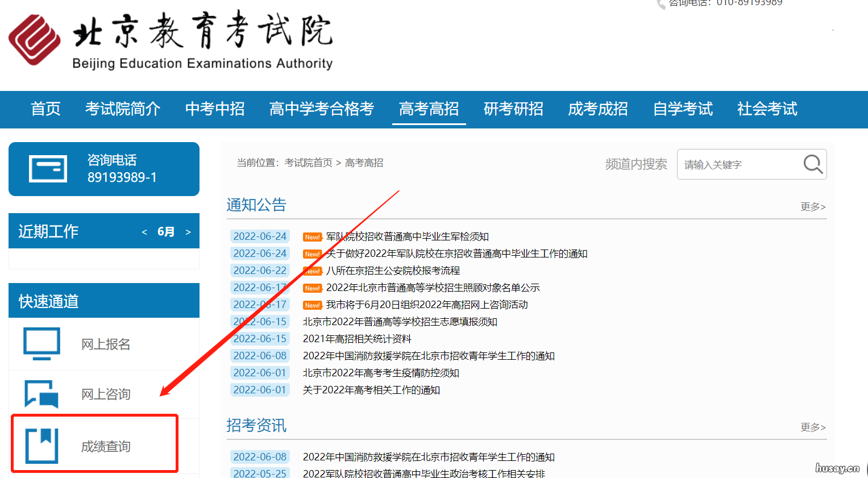The image size is (868, 478).
Task: Open 北京市2022年高考考生疫情防控须知 notice
Action: tap(382, 373)
